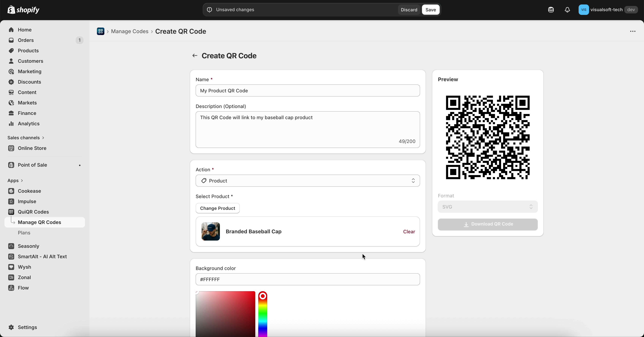Open the Action dropdown showing Product
Image resolution: width=644 pixels, height=337 pixels.
click(307, 181)
